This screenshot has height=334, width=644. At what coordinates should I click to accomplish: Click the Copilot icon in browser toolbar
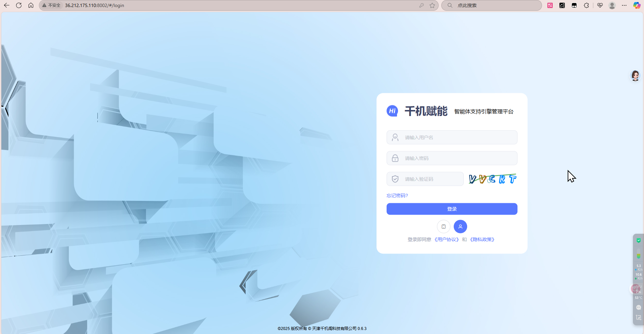click(636, 5)
